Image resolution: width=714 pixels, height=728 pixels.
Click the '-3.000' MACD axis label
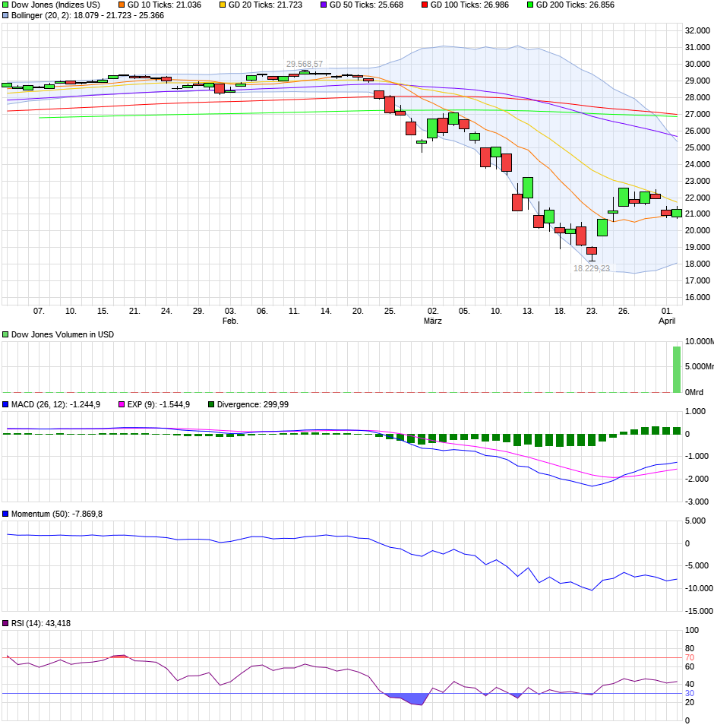pos(697,502)
